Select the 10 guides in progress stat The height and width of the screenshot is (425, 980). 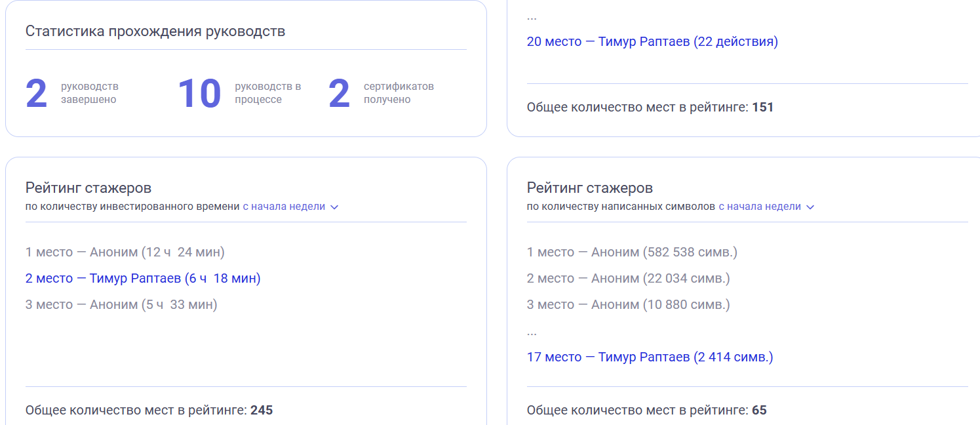199,93
